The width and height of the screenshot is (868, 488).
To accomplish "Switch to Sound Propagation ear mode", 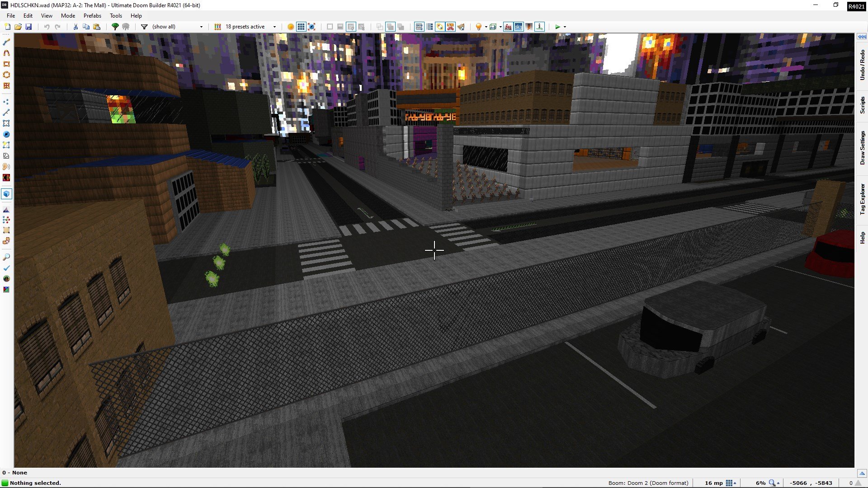I will click(6, 167).
